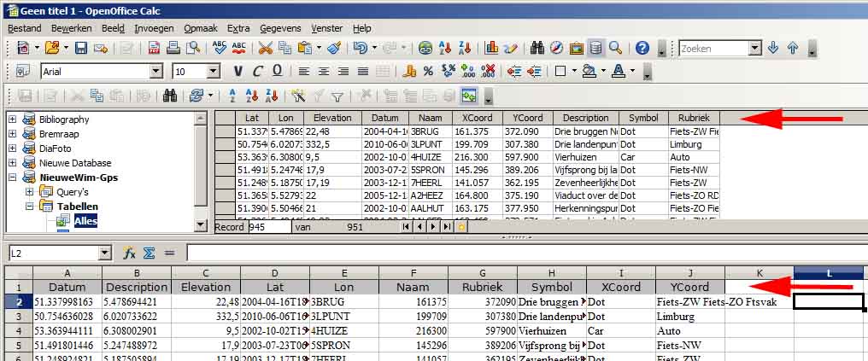Image resolution: width=868 pixels, height=361 pixels.
Task: Click the Save document icon
Action: pyautogui.click(x=81, y=48)
